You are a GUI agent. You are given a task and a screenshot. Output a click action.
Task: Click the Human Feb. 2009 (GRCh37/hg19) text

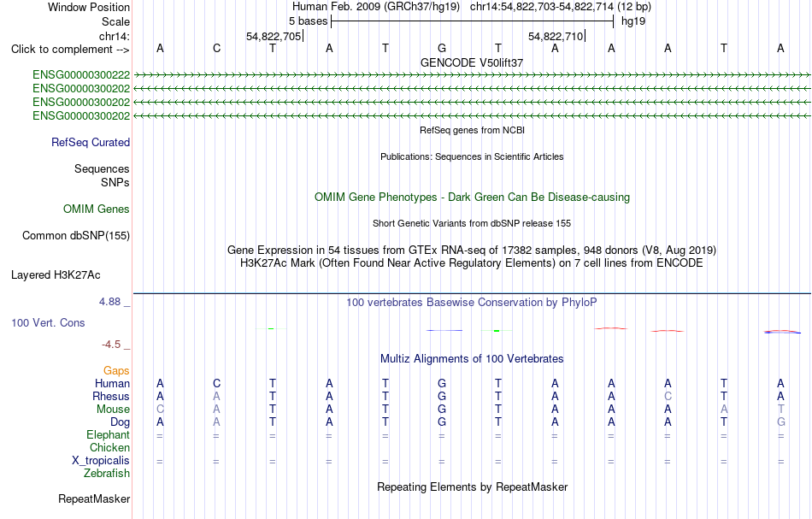click(376, 7)
